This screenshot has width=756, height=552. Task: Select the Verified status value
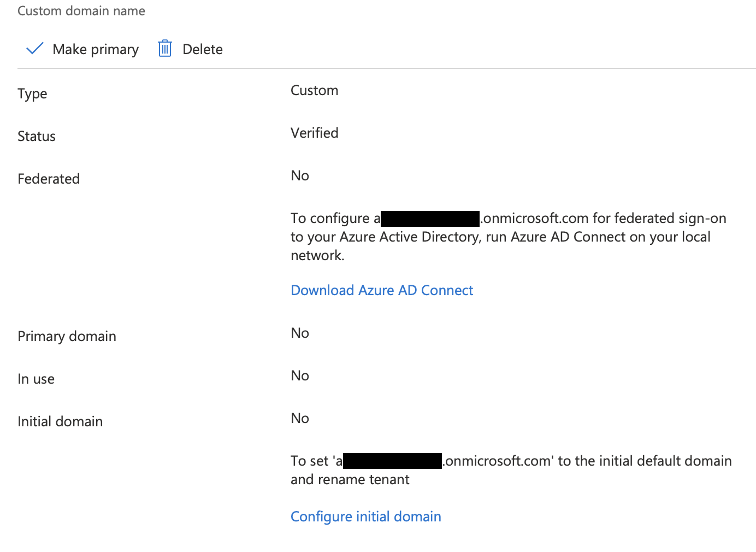[315, 132]
